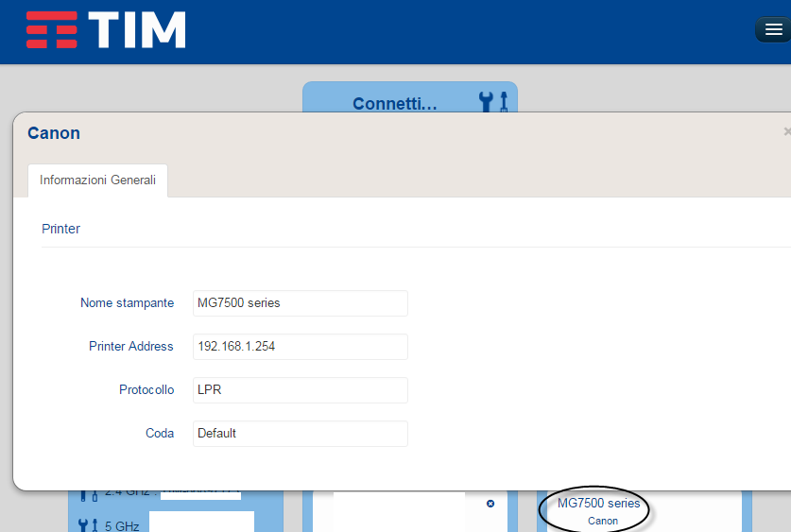Open the MG7500 series printer link
Image resolution: width=791 pixels, height=532 pixels.
(x=598, y=504)
